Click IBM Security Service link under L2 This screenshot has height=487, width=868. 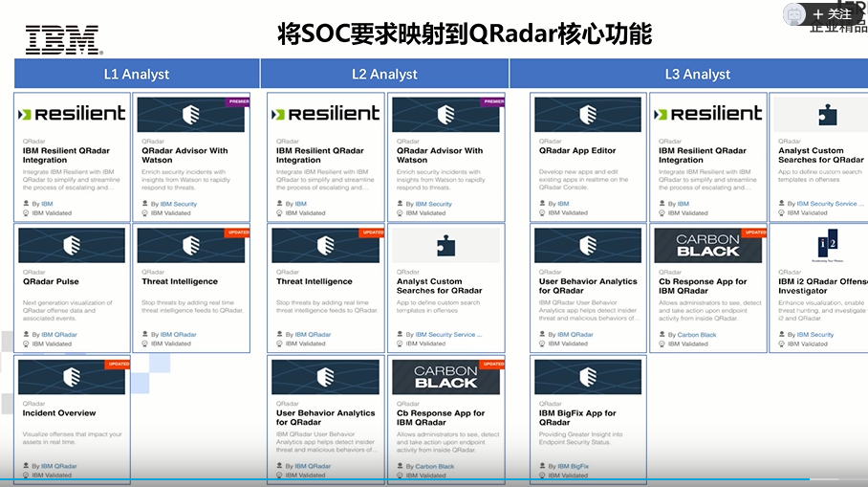coord(448,335)
